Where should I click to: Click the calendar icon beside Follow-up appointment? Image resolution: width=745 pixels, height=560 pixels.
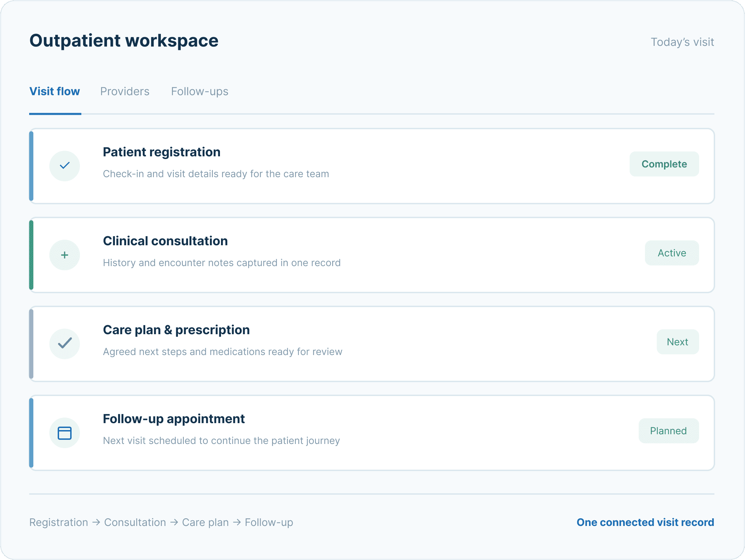click(x=65, y=433)
